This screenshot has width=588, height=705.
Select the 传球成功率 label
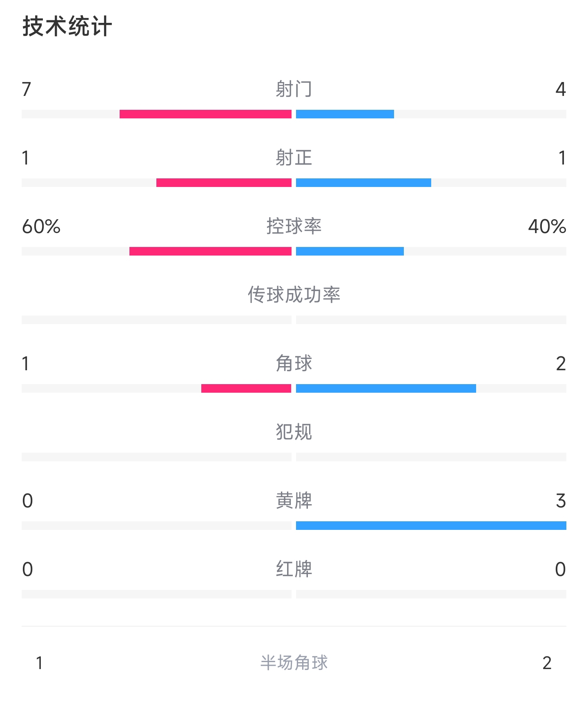pos(294,295)
